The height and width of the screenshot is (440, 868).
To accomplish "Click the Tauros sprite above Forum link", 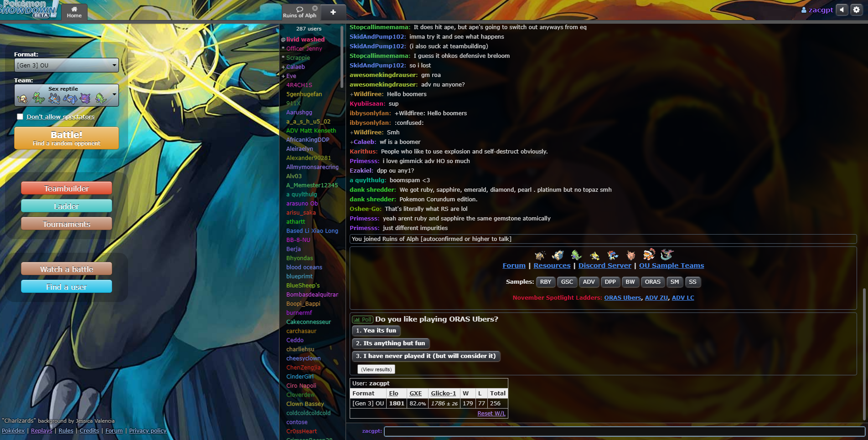I will [540, 255].
